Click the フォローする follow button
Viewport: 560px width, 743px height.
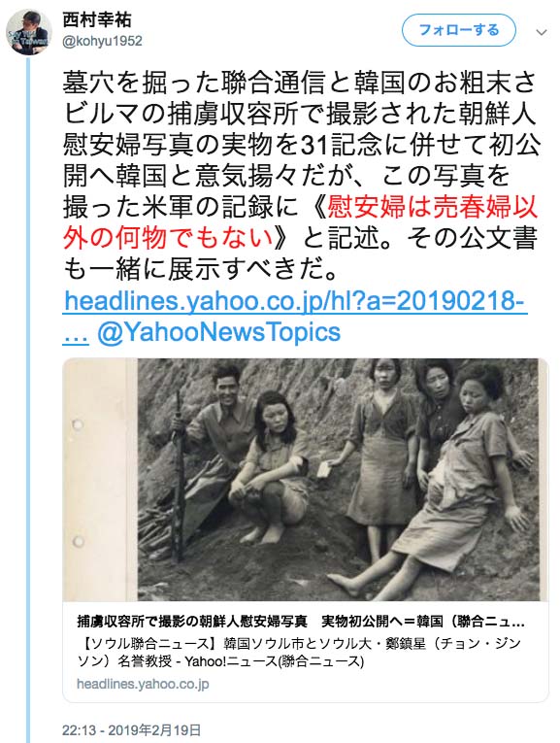(x=459, y=30)
